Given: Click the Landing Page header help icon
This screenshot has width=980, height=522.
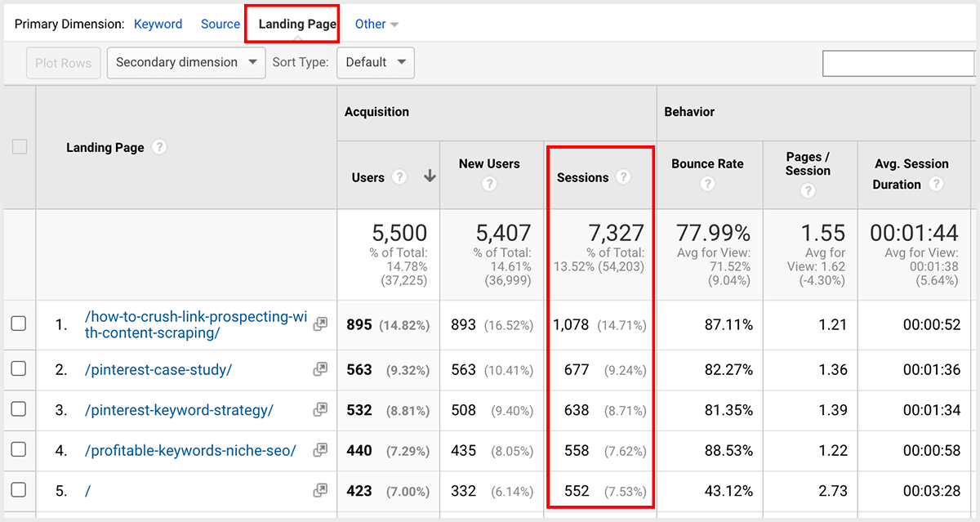Looking at the screenshot, I should (158, 147).
